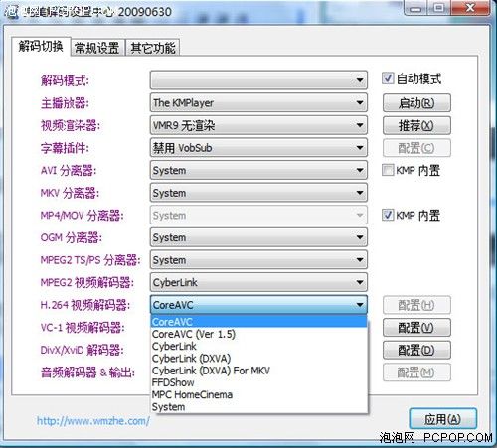Image resolution: width=497 pixels, height=448 pixels.
Task: Select the 解码切换 tab
Action: point(41,47)
